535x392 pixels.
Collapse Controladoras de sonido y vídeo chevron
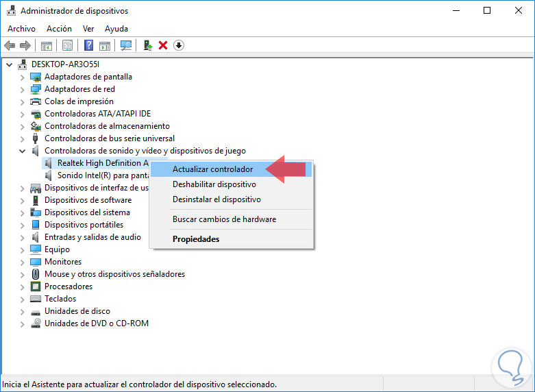click(22, 151)
